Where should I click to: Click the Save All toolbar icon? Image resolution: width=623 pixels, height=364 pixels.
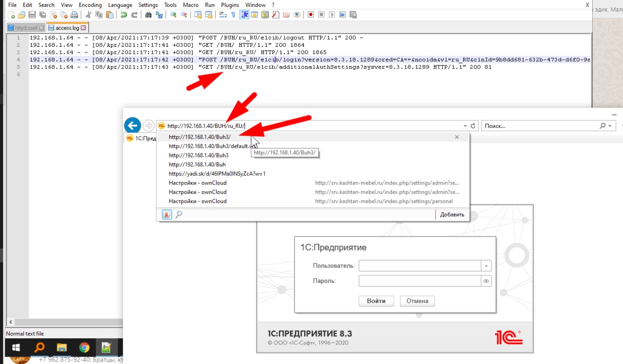(x=43, y=15)
